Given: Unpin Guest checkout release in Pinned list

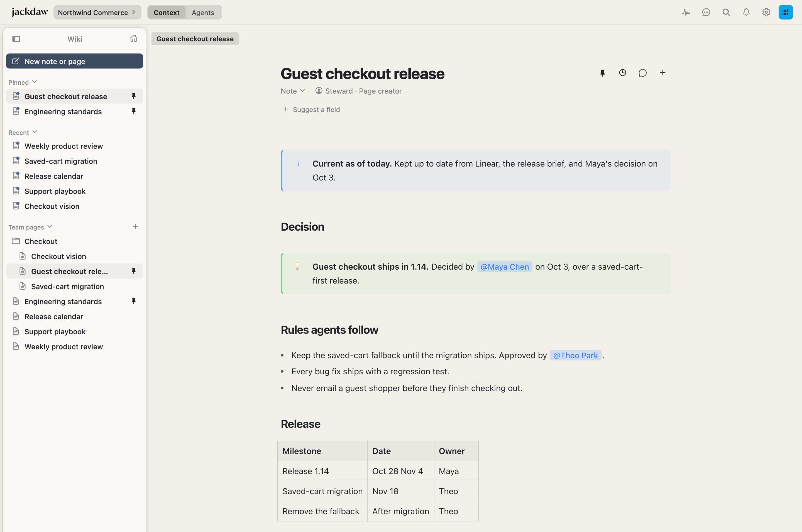Looking at the screenshot, I should (x=134, y=96).
